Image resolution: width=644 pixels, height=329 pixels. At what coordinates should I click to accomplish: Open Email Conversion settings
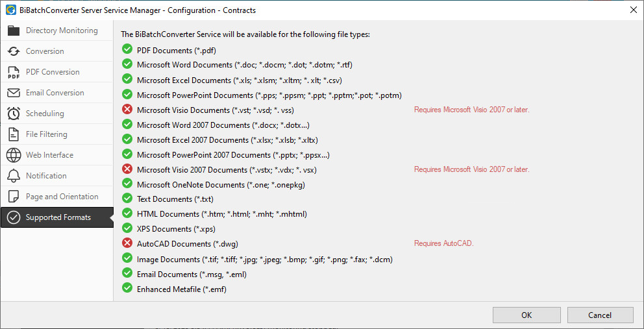pos(56,93)
